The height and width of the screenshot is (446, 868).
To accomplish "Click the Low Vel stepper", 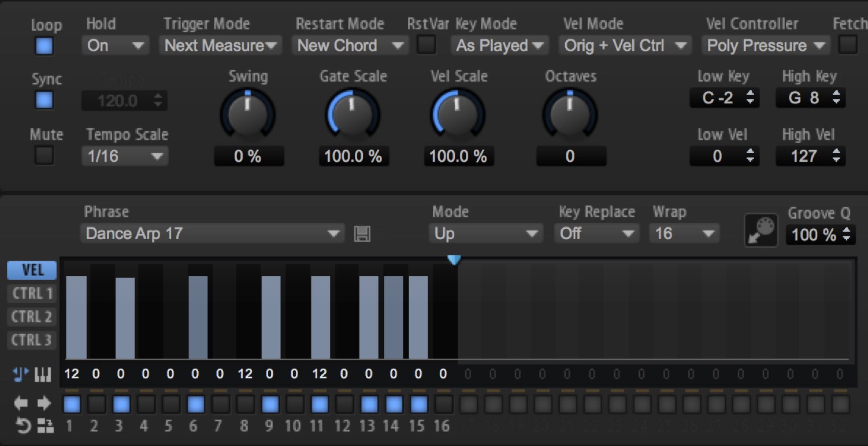I will (x=725, y=156).
